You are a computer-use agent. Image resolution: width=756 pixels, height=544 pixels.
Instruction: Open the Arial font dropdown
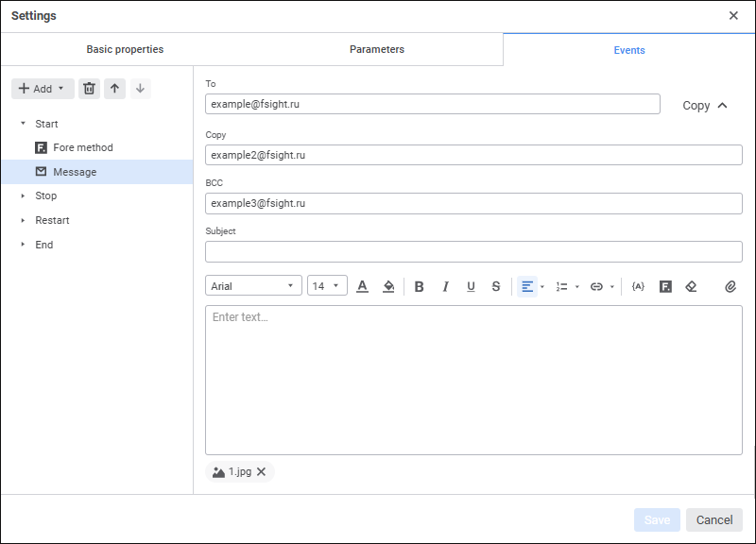click(253, 286)
